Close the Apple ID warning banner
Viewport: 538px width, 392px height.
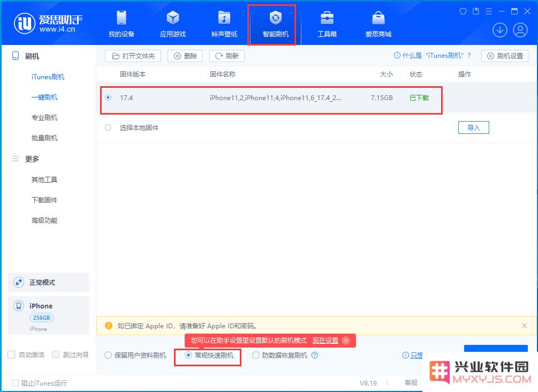tap(525, 326)
